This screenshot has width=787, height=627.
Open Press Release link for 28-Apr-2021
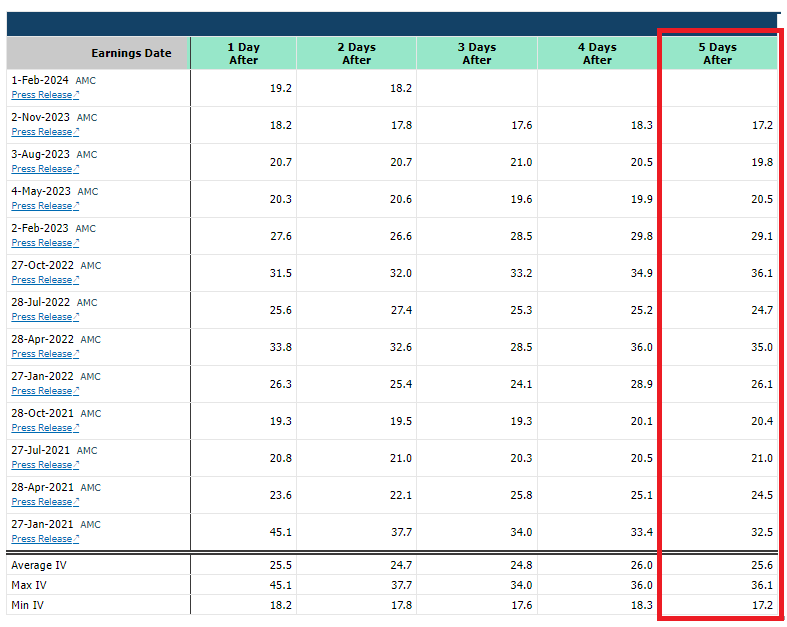pos(45,502)
